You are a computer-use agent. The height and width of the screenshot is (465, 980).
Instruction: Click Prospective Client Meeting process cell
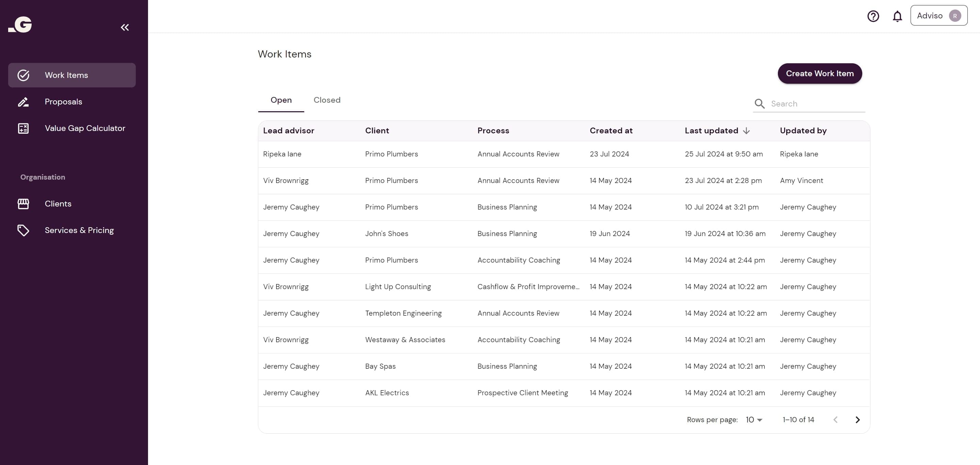(x=522, y=393)
